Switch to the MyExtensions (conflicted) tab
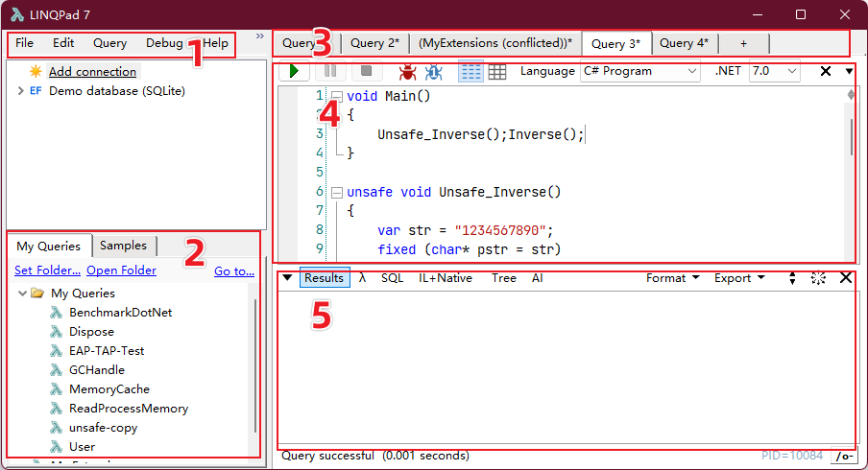The width and height of the screenshot is (868, 470). click(495, 43)
